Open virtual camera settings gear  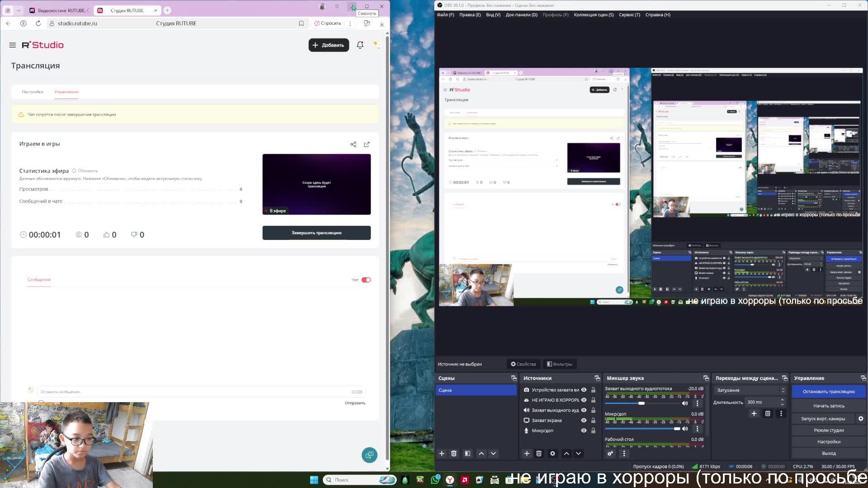click(861, 419)
